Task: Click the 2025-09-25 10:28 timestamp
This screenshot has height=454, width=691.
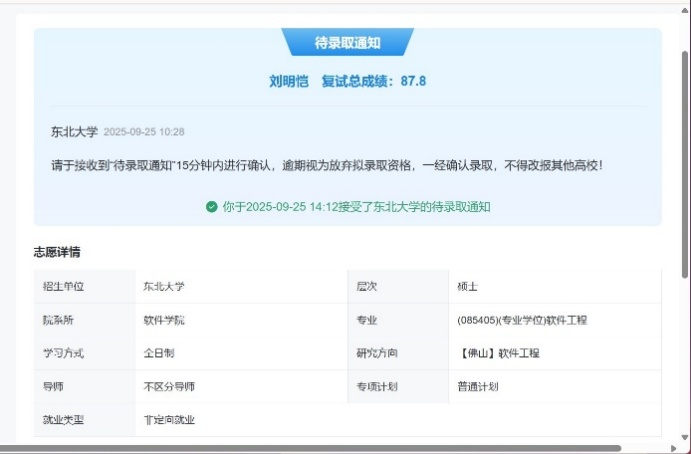Action: [144, 132]
